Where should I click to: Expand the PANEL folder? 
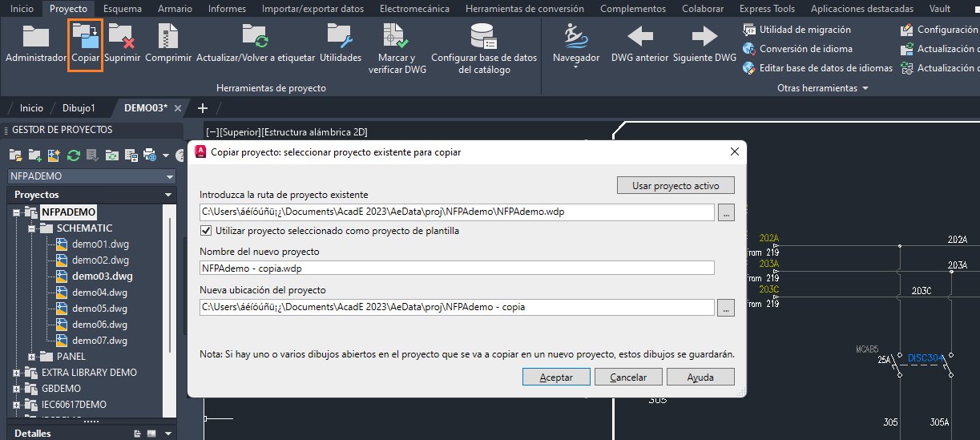pyautogui.click(x=32, y=357)
